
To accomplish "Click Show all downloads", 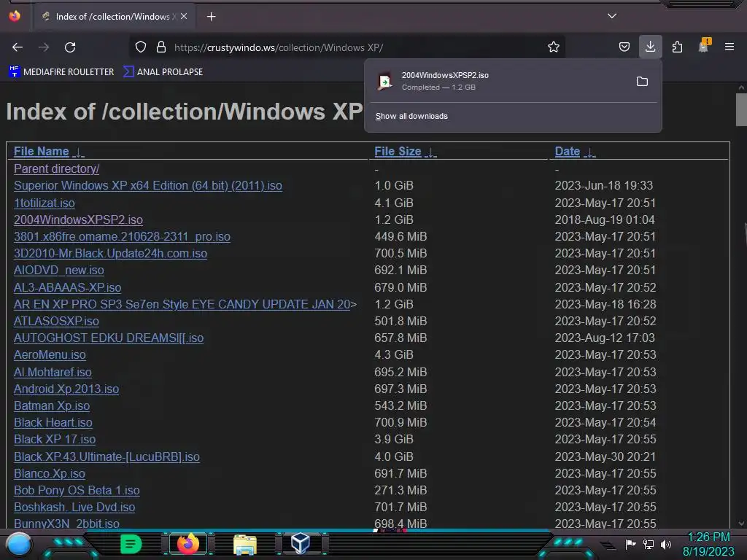I will [411, 116].
